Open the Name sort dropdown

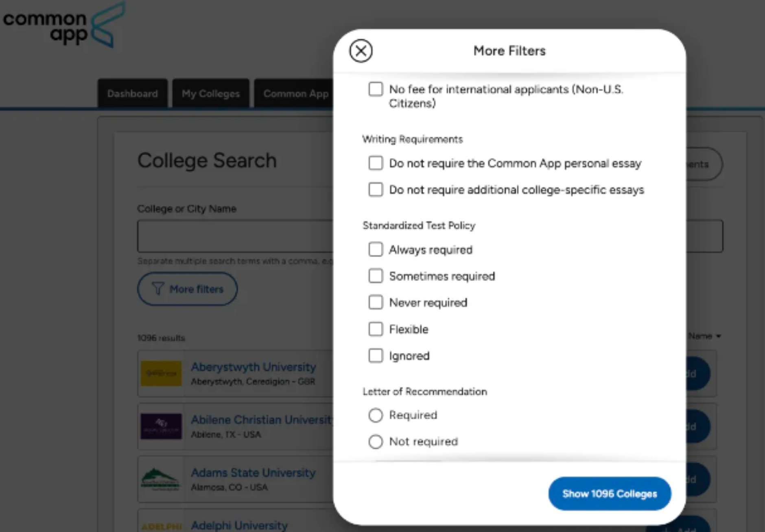(x=704, y=336)
